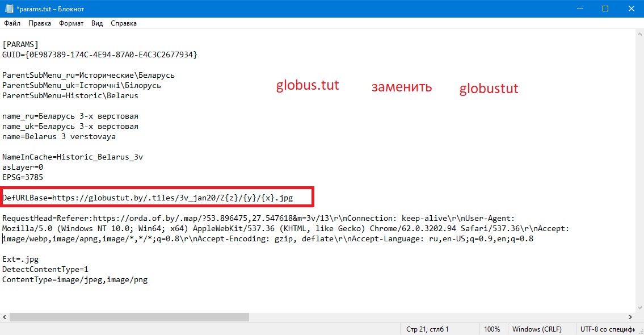This screenshot has width=644, height=335.
Task: Click the 100% zoom indicator in status bar
Action: click(x=492, y=329)
